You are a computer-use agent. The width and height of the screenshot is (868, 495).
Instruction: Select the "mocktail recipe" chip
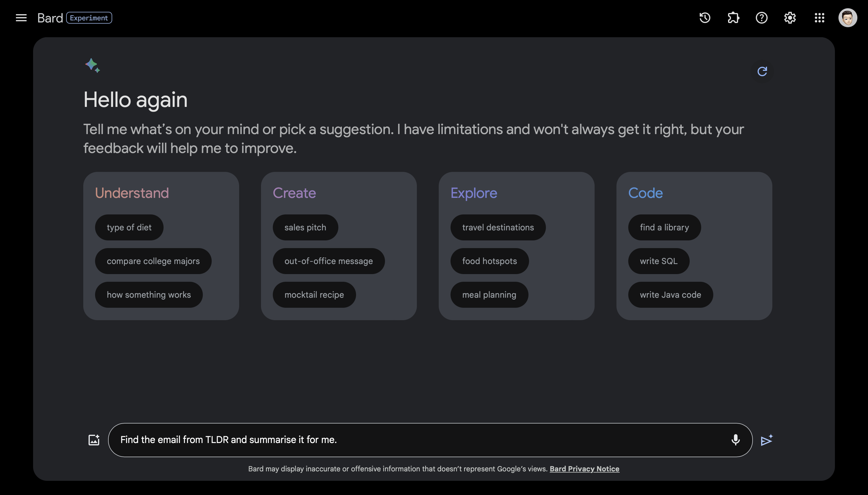314,295
